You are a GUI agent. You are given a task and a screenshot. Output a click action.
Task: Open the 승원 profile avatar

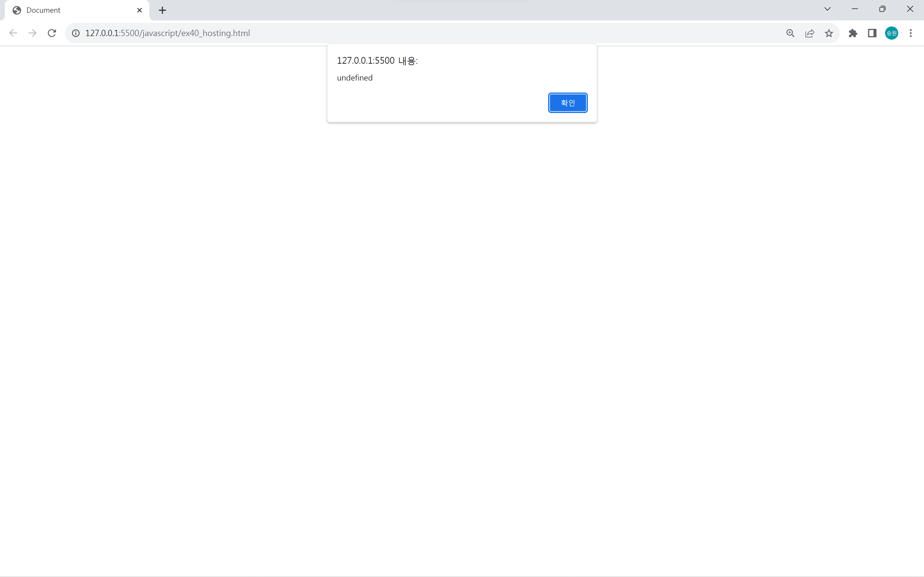tap(891, 33)
